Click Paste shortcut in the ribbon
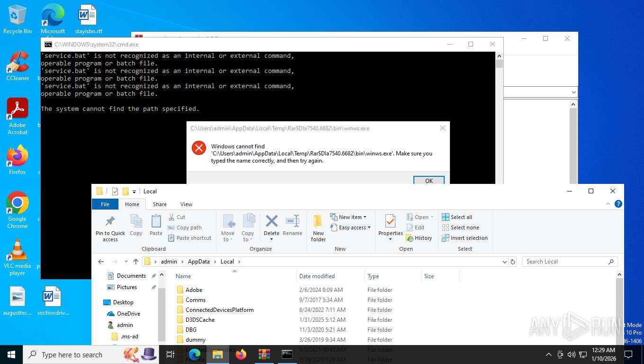The height and width of the screenshot is (364, 644). [189, 238]
